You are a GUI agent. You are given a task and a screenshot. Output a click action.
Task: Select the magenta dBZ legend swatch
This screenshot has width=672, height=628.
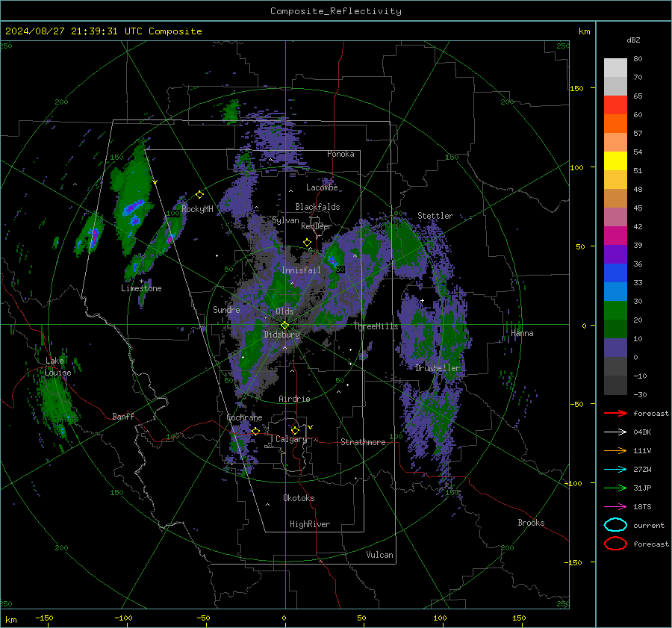click(615, 235)
